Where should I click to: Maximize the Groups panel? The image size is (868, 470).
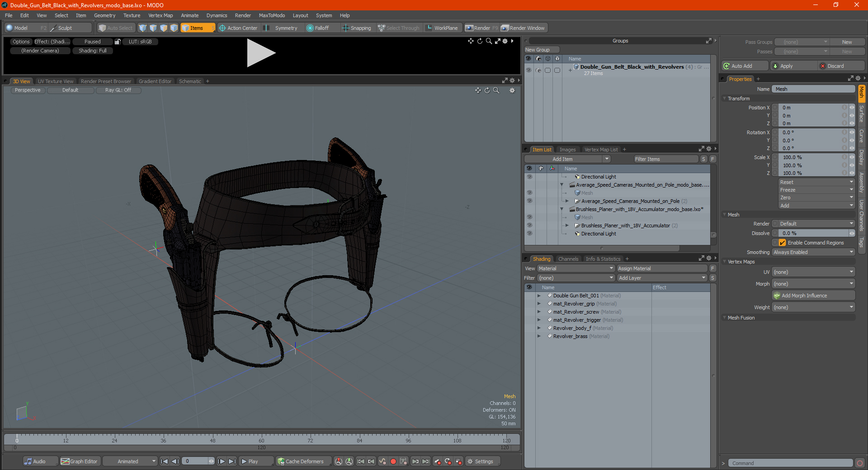pos(708,41)
